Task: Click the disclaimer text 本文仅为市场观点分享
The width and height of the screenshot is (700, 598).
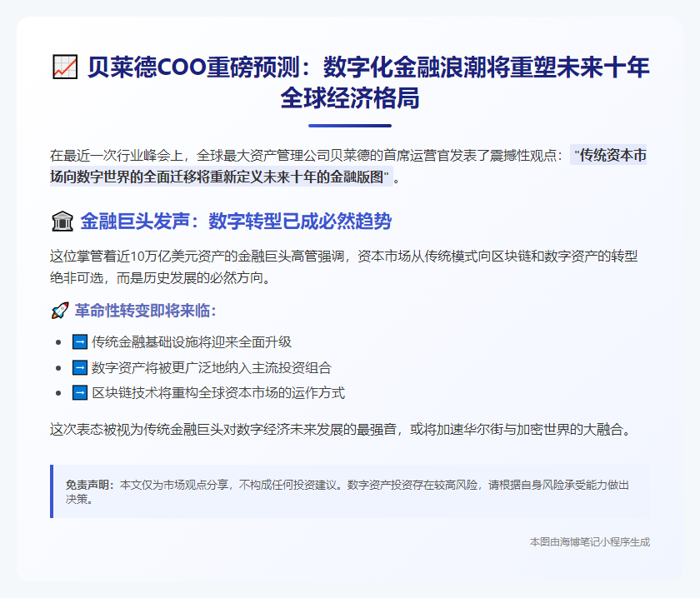Action: 347,491
